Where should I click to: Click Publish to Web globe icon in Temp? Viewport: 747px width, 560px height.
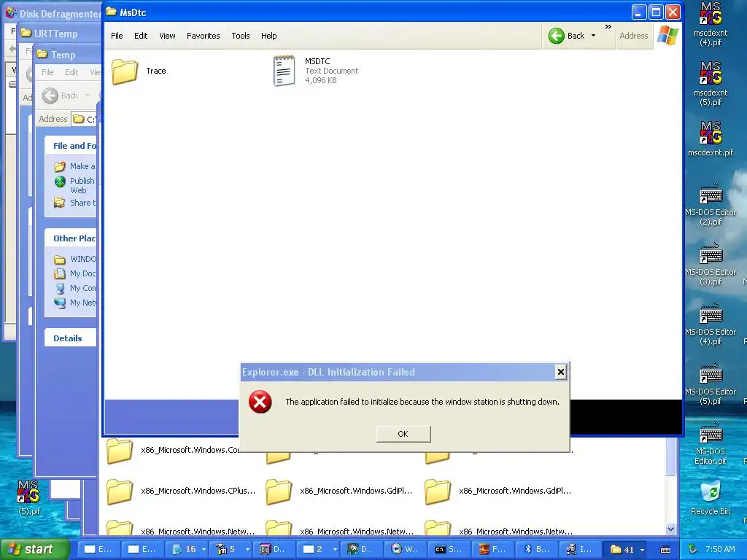click(60, 182)
